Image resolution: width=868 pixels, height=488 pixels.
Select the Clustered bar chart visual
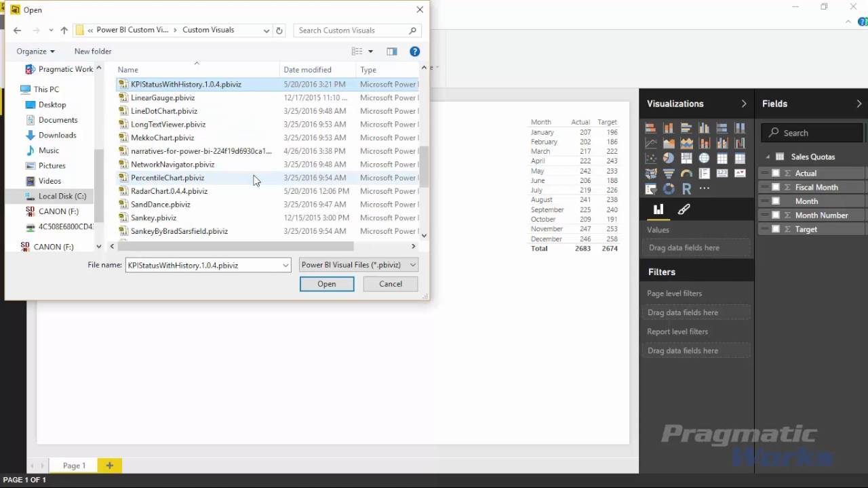(x=686, y=127)
